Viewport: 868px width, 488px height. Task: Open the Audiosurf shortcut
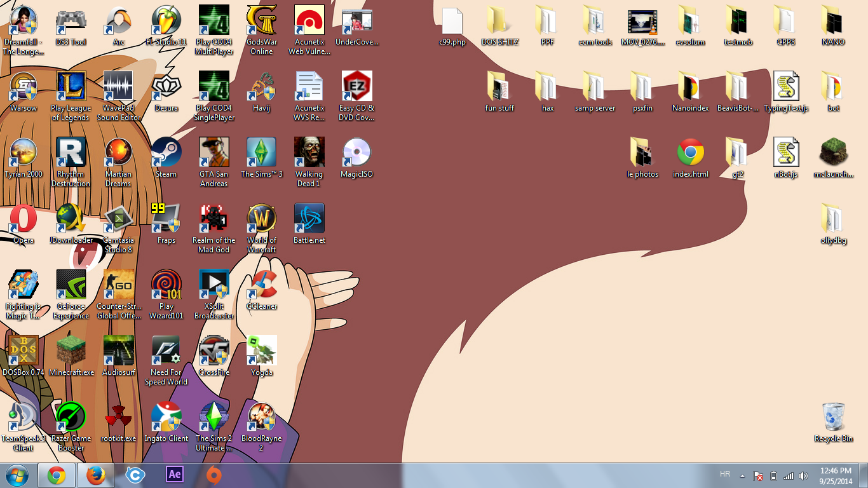119,356
